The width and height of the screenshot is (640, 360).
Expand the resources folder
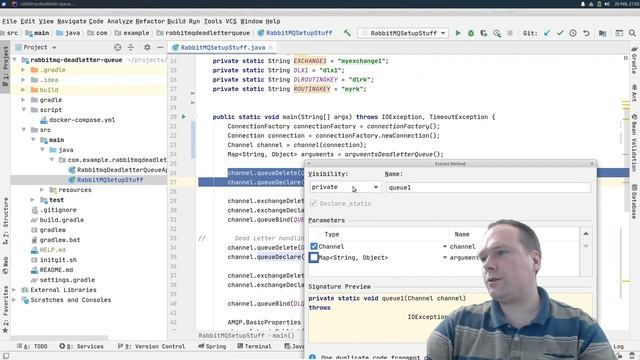[42, 190]
